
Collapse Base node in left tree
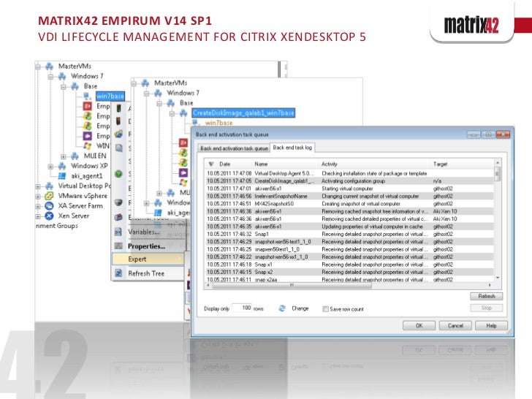pos(64,87)
